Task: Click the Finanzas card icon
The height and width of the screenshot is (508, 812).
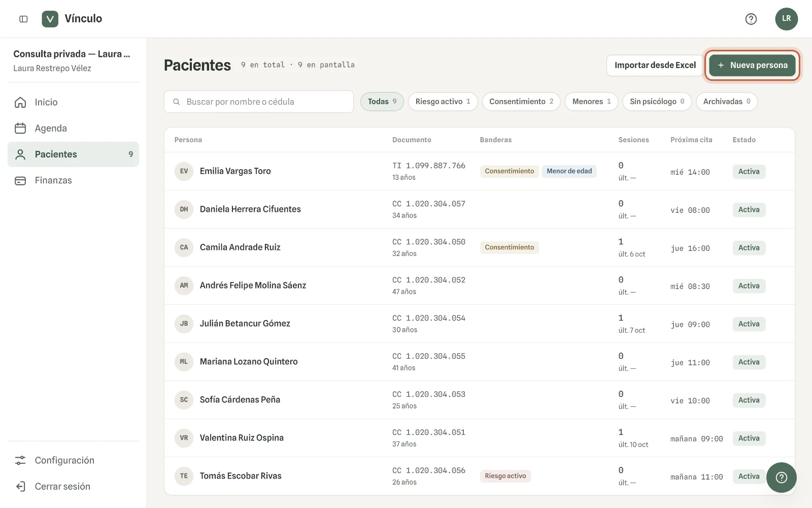Action: tap(20, 180)
